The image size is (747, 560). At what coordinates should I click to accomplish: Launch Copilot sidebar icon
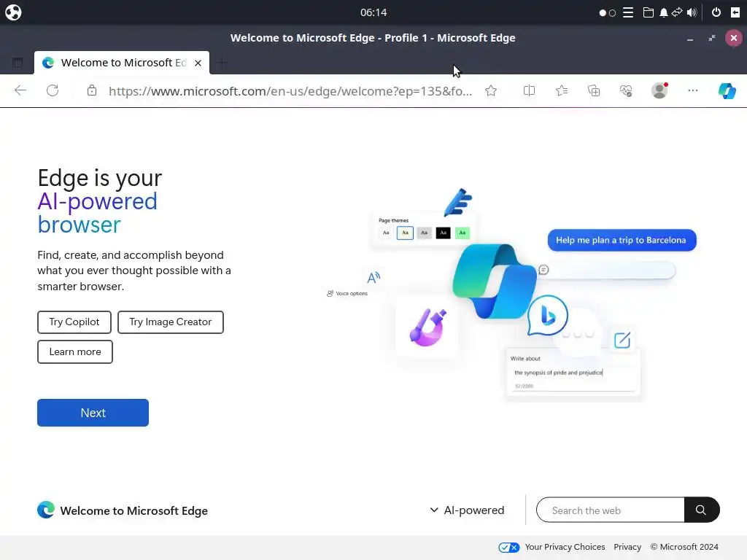click(727, 90)
